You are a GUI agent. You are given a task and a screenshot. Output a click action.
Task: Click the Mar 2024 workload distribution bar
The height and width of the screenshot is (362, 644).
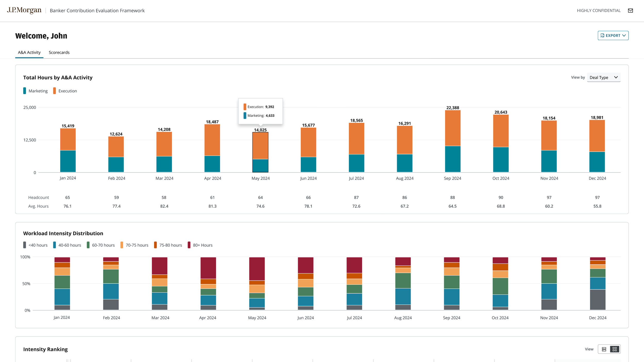(x=159, y=284)
